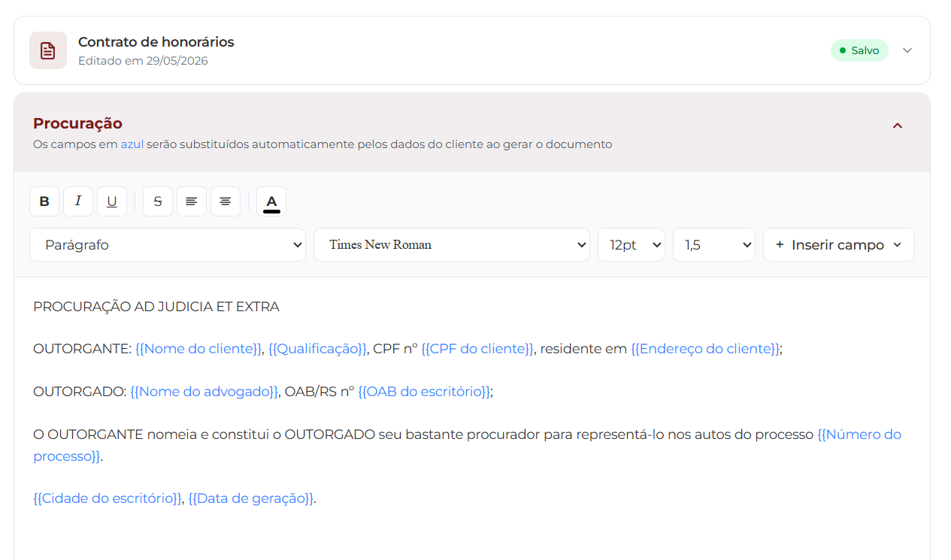Click the PROCURAÇÃO AD JUDICIA ET EXTRA heading
Image resolution: width=951 pixels, height=560 pixels.
point(156,307)
